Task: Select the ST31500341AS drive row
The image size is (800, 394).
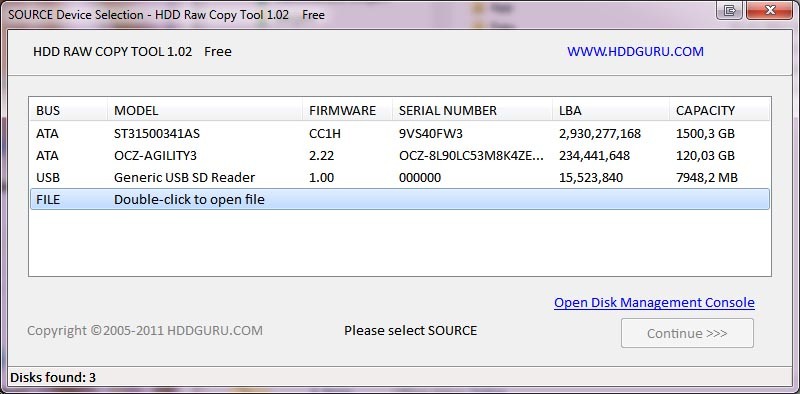Action: pos(399,134)
